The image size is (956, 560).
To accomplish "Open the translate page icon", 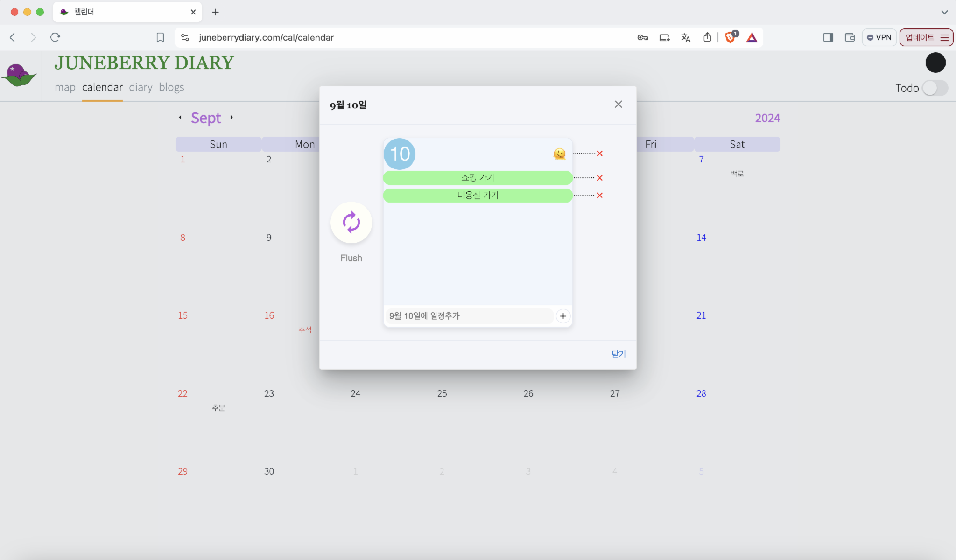I will [x=685, y=37].
